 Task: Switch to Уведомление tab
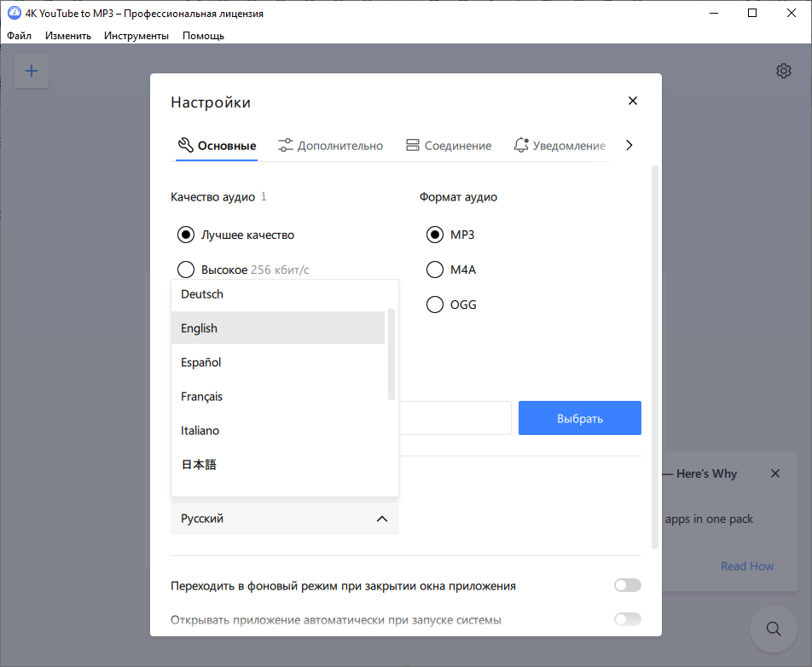560,146
